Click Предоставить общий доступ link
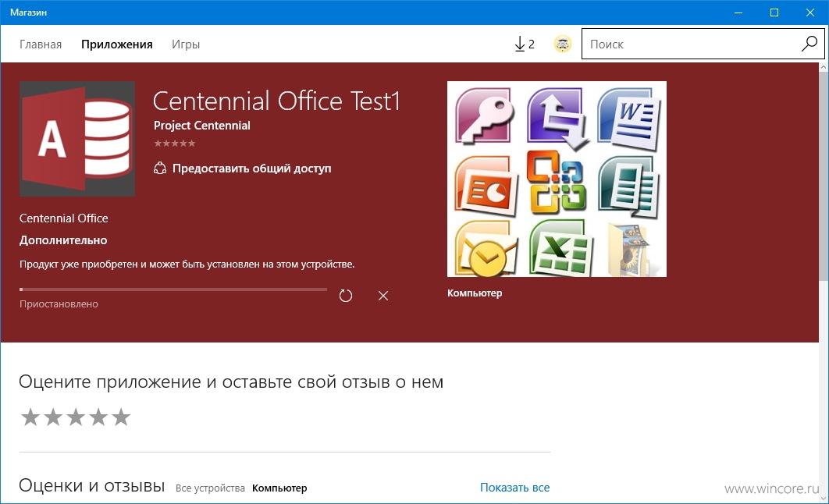 coord(251,169)
